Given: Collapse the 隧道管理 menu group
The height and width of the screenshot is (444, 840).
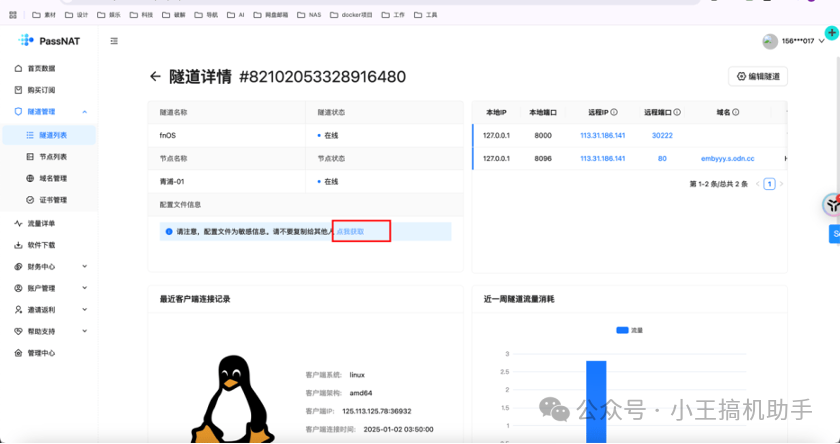Looking at the screenshot, I should (84, 112).
